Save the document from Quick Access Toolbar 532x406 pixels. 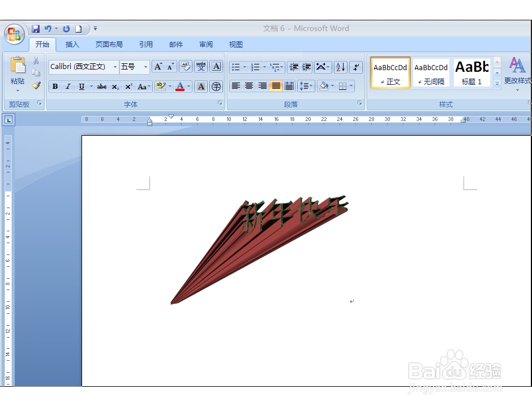click(36, 29)
